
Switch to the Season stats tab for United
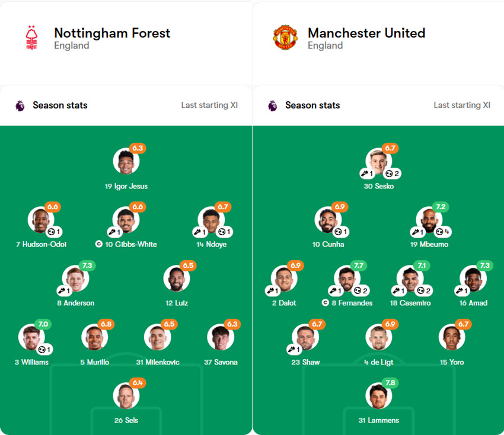click(x=312, y=105)
